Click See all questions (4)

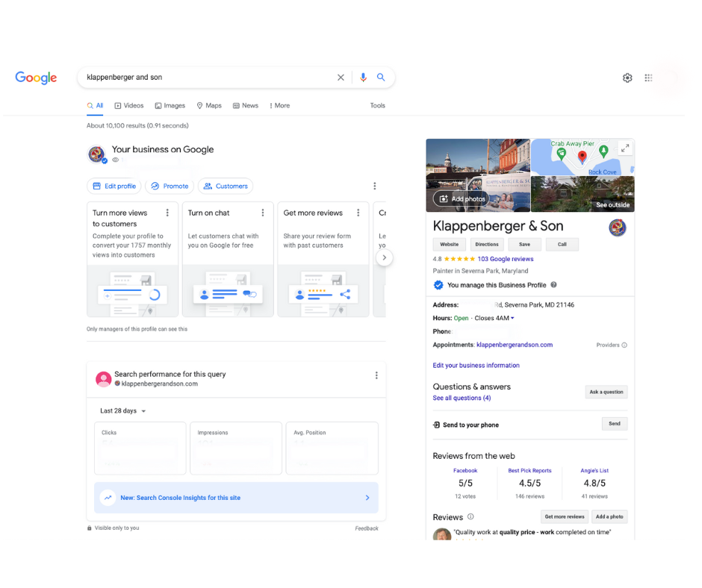click(462, 398)
